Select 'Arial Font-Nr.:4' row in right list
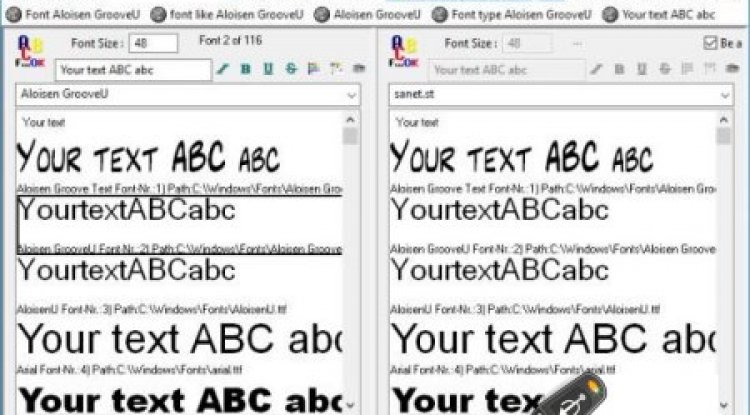 tap(503, 370)
